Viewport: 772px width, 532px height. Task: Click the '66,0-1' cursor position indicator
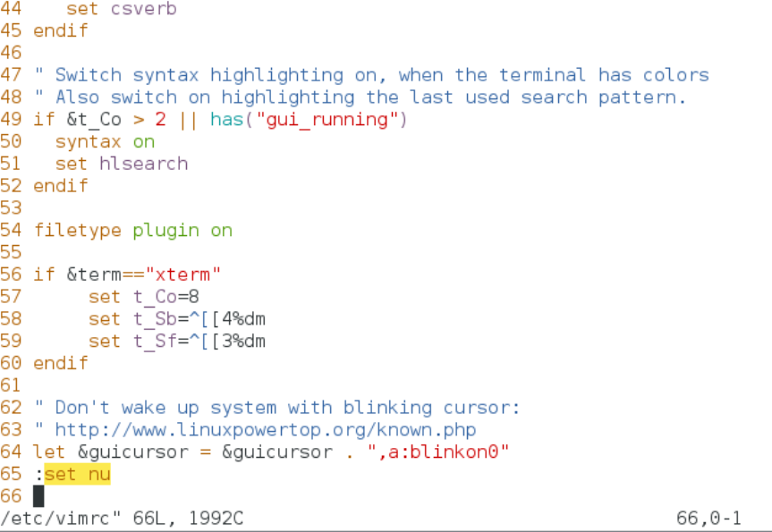coord(708,519)
